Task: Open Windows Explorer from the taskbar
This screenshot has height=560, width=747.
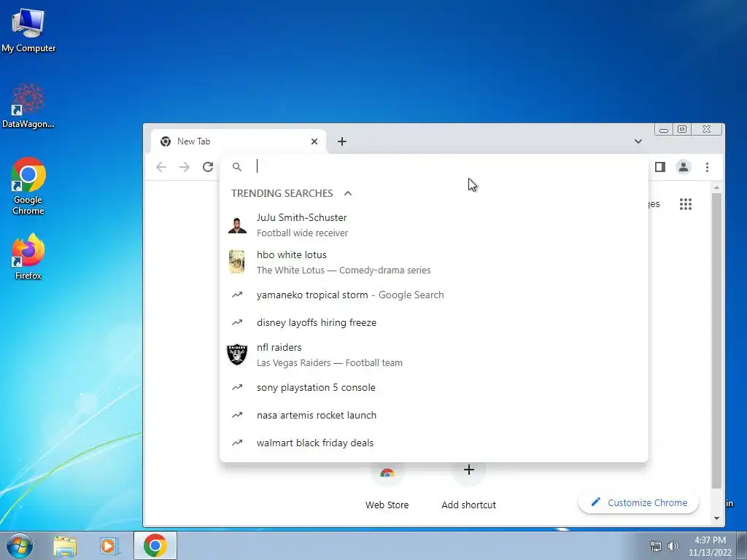Action: click(65, 545)
